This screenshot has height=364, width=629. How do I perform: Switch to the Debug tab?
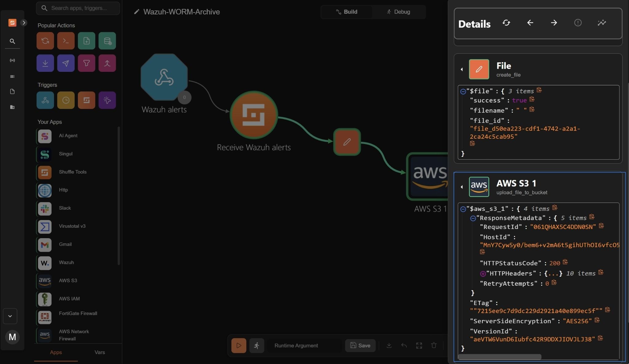pyautogui.click(x=398, y=12)
